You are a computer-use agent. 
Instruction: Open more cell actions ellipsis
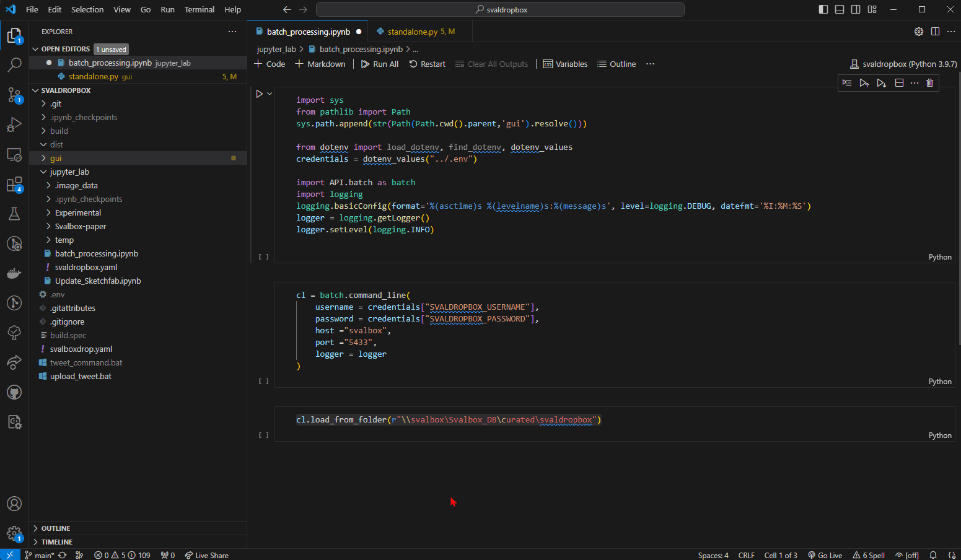(x=915, y=83)
